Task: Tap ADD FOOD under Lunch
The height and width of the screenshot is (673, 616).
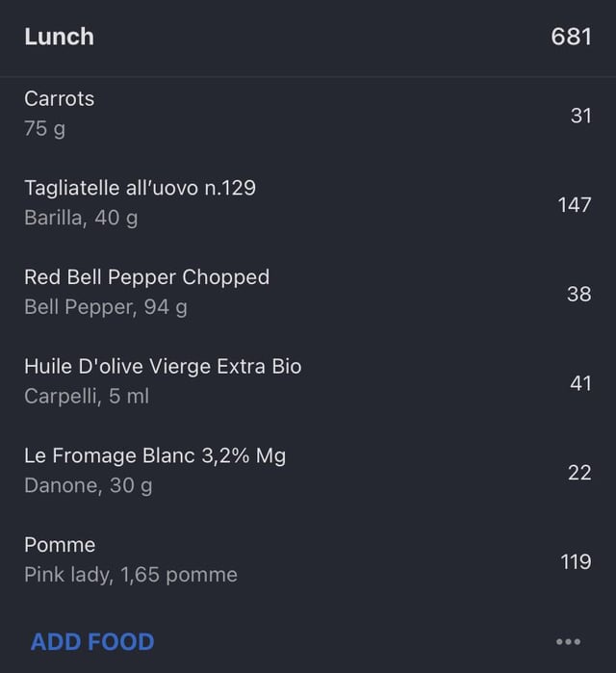Action: (92, 641)
